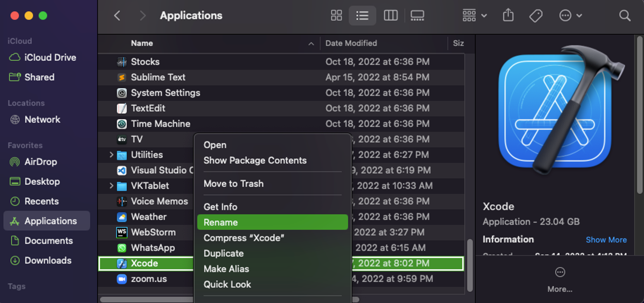Screen dimensions: 644x303
Task: Click the file list horizontal scrollbar
Action: click(x=229, y=299)
